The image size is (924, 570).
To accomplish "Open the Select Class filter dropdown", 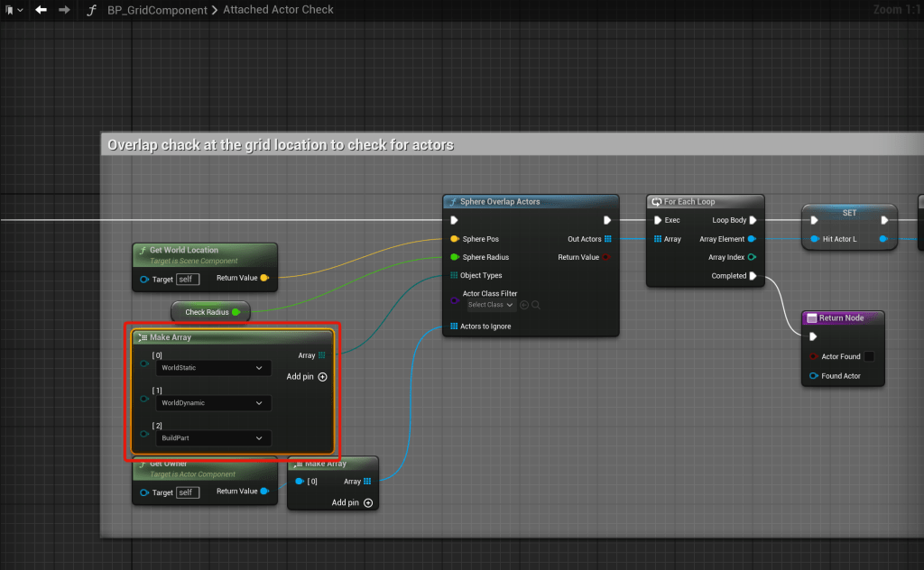I will click(490, 305).
